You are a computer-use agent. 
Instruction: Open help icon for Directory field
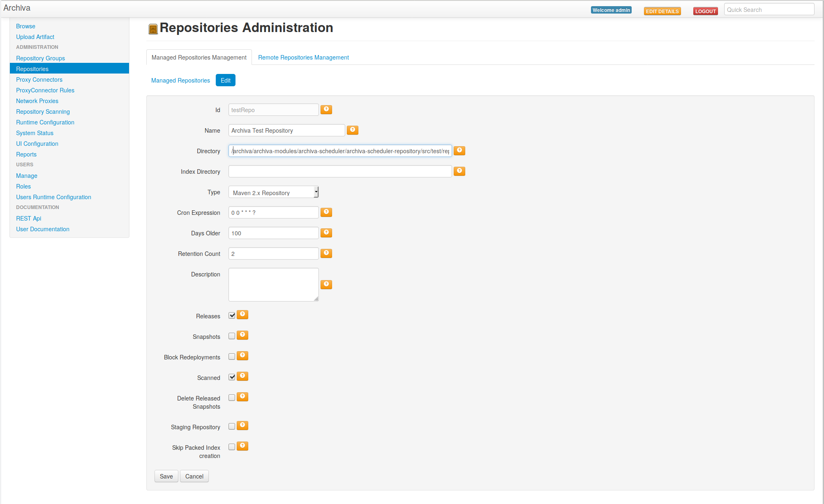click(x=459, y=150)
